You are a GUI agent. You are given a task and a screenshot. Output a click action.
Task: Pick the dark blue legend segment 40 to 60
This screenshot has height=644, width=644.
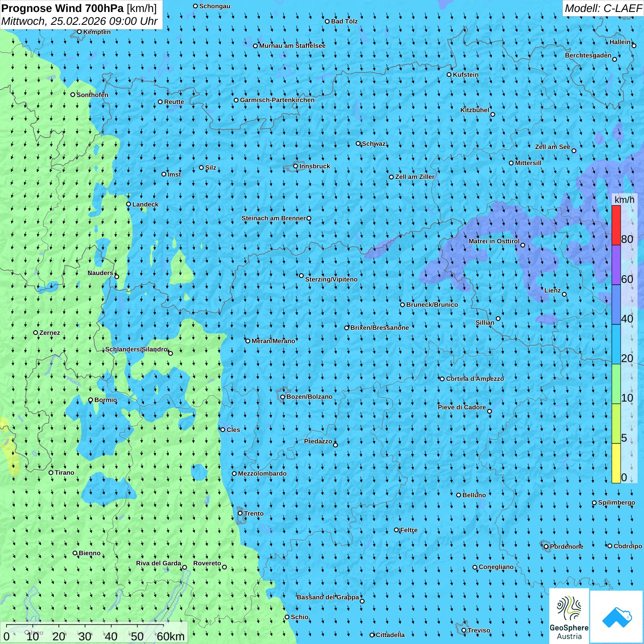616,305
